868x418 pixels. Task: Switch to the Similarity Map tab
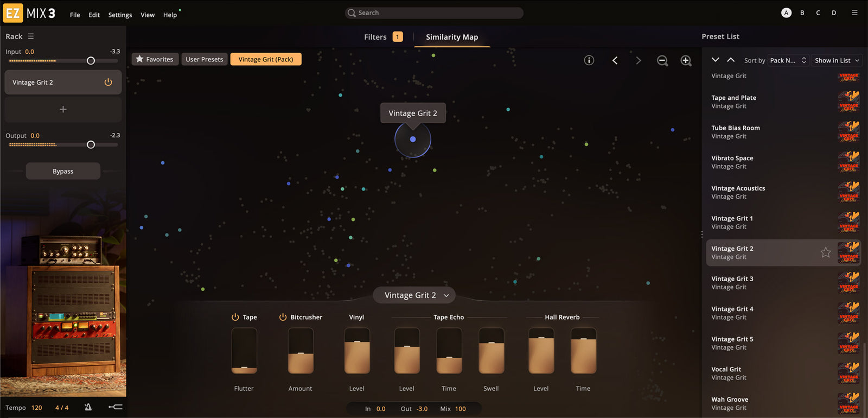click(x=452, y=37)
